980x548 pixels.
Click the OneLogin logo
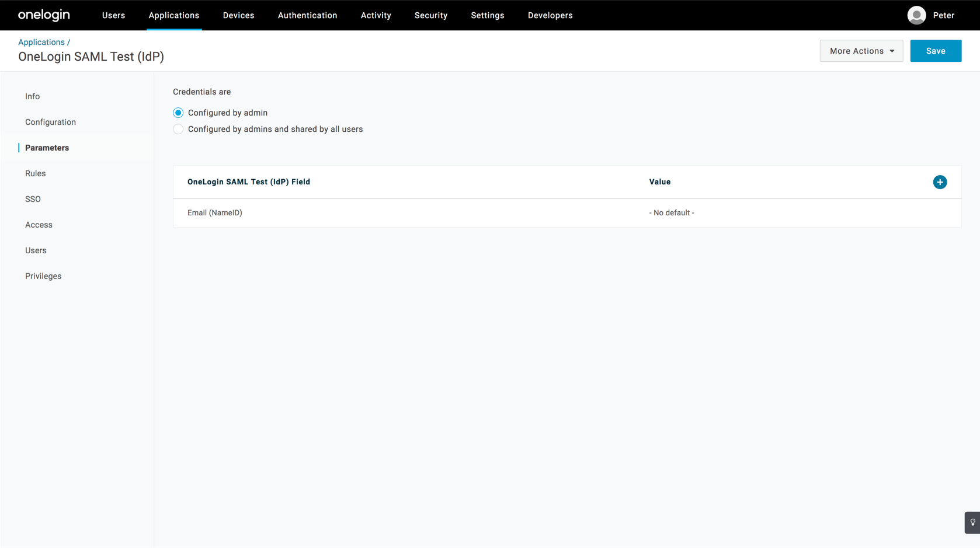click(44, 15)
